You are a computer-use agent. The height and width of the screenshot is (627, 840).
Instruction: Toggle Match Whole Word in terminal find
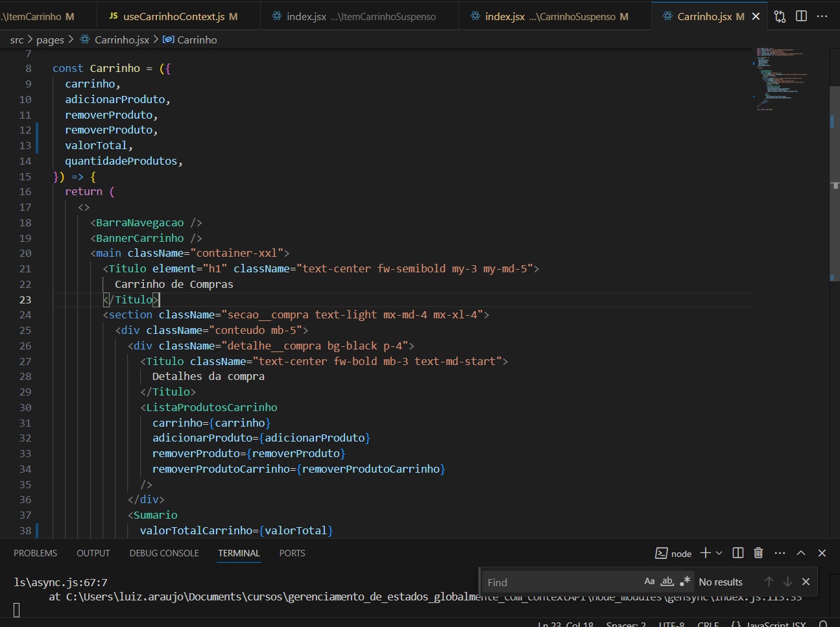pyautogui.click(x=667, y=582)
